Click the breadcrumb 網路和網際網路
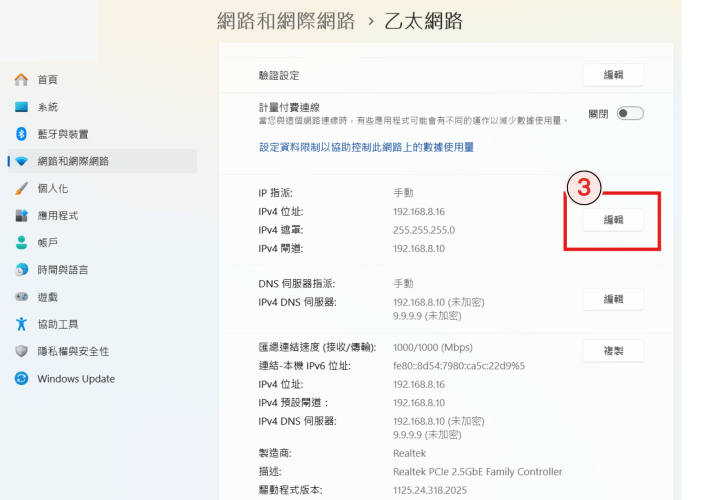707x500 pixels. click(x=286, y=21)
